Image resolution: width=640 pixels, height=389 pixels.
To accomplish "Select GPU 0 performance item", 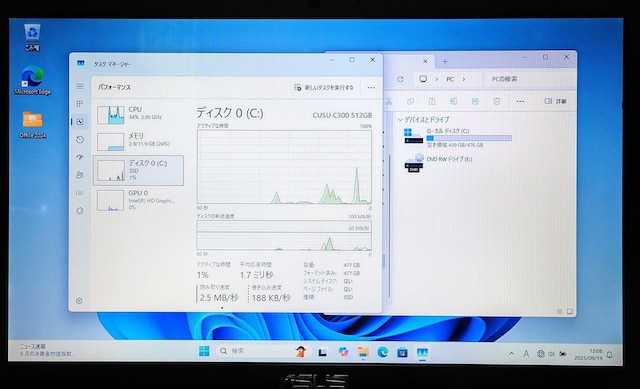I will click(x=138, y=200).
